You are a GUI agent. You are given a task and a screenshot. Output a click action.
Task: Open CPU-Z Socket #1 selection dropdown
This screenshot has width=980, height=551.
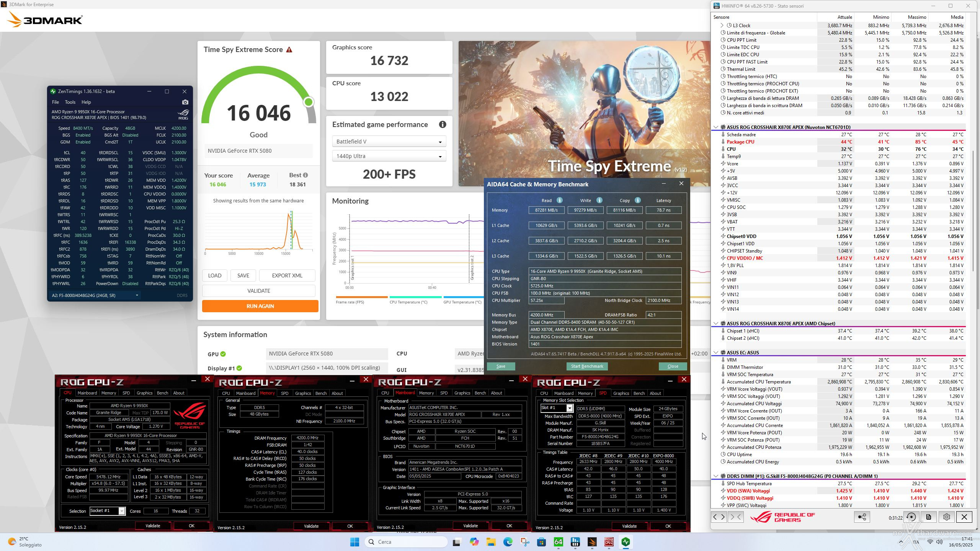pos(107,511)
